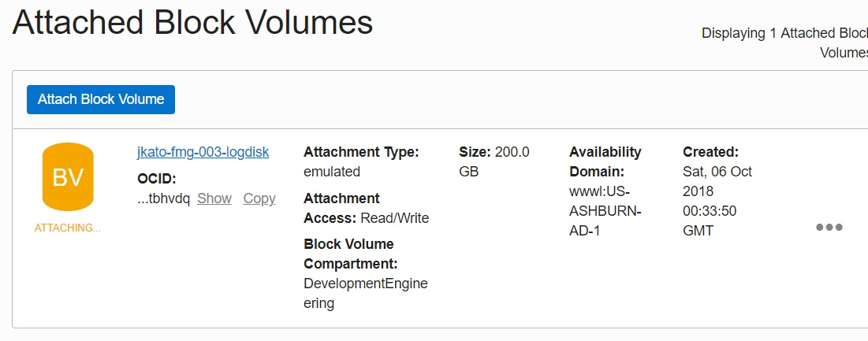Show the full OCID value

click(214, 198)
